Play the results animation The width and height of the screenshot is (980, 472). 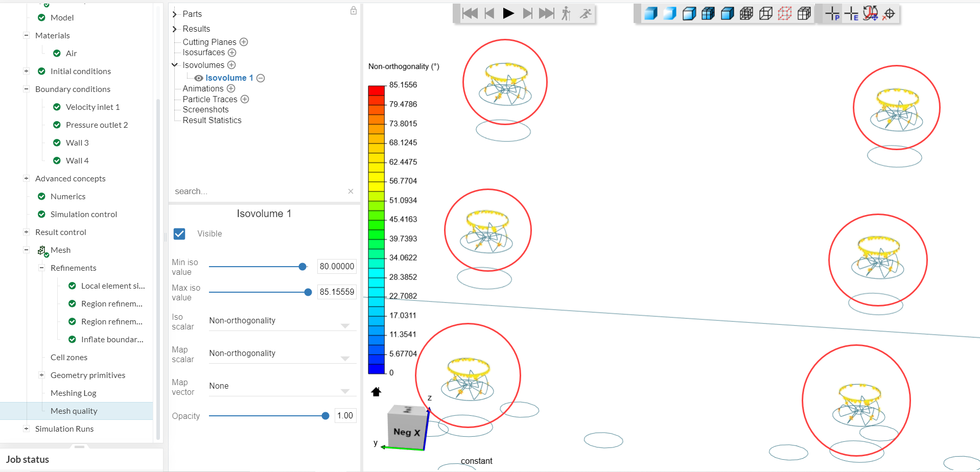click(x=508, y=13)
